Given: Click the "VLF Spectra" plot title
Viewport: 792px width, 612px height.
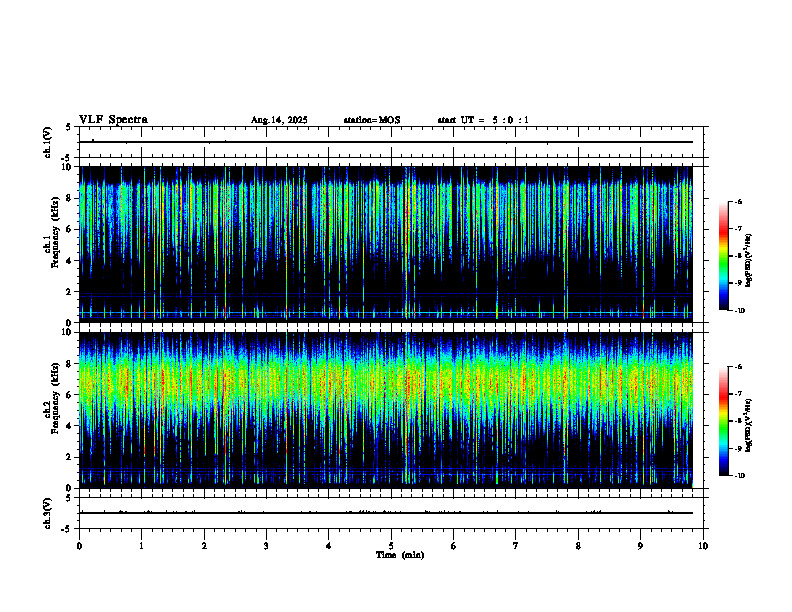Looking at the screenshot, I should coord(113,120).
